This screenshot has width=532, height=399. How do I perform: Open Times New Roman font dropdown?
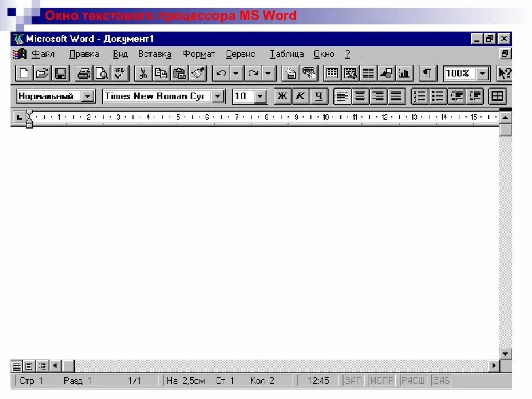pyautogui.click(x=218, y=96)
